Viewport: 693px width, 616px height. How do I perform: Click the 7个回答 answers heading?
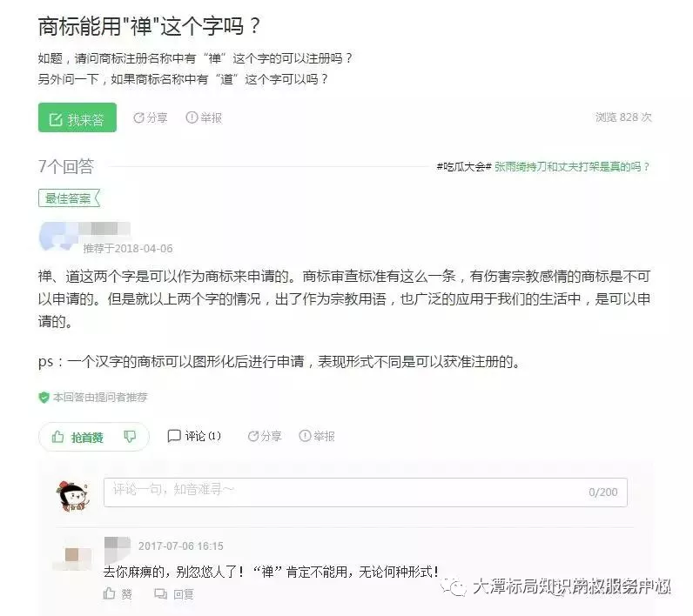66,166
